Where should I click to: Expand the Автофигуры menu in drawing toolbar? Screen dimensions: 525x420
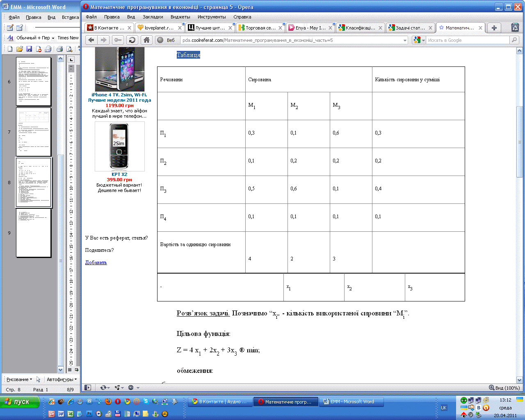pos(62,379)
